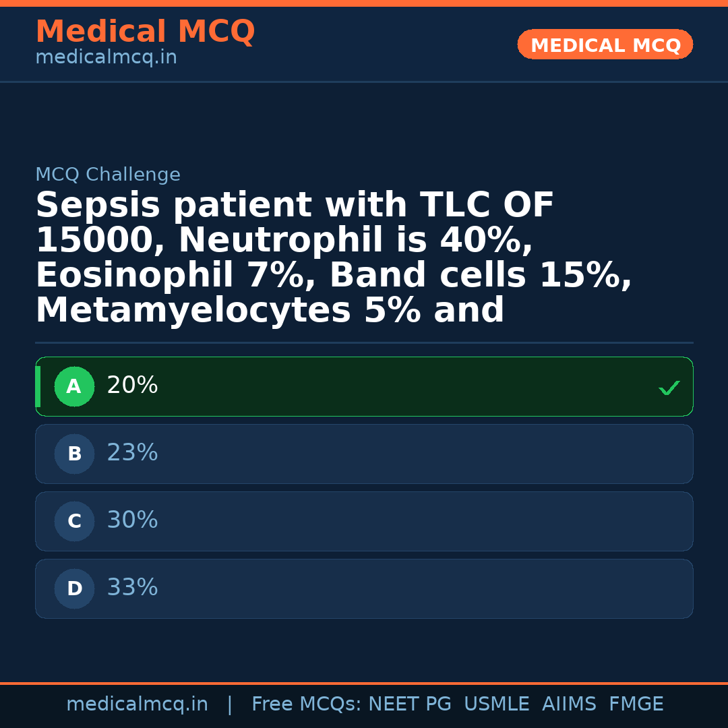Select the 33% answer option

[132, 588]
